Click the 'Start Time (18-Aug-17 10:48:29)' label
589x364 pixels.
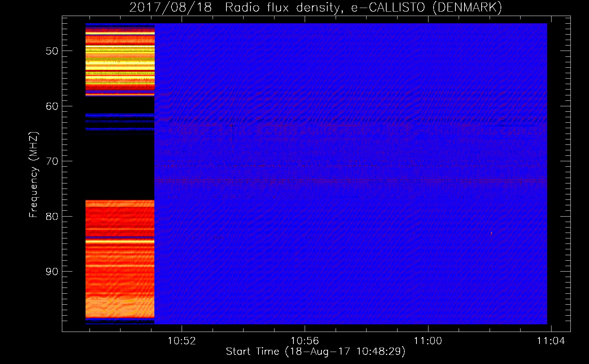316,352
